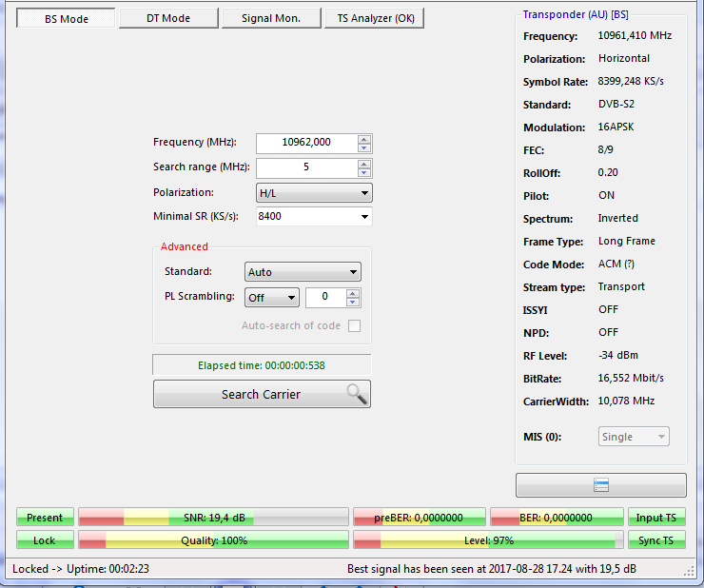The image size is (704, 588).
Task: Select the BS Mode tab
Action: pyautogui.click(x=67, y=18)
